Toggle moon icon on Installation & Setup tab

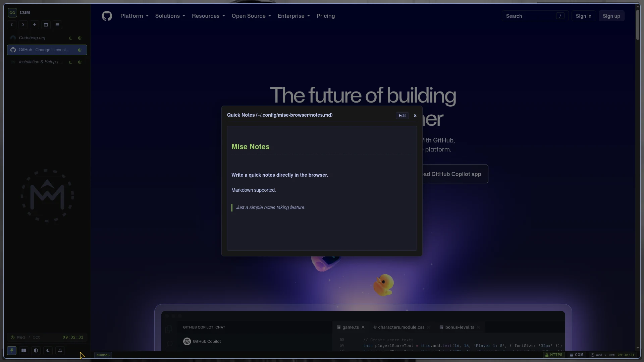click(70, 62)
